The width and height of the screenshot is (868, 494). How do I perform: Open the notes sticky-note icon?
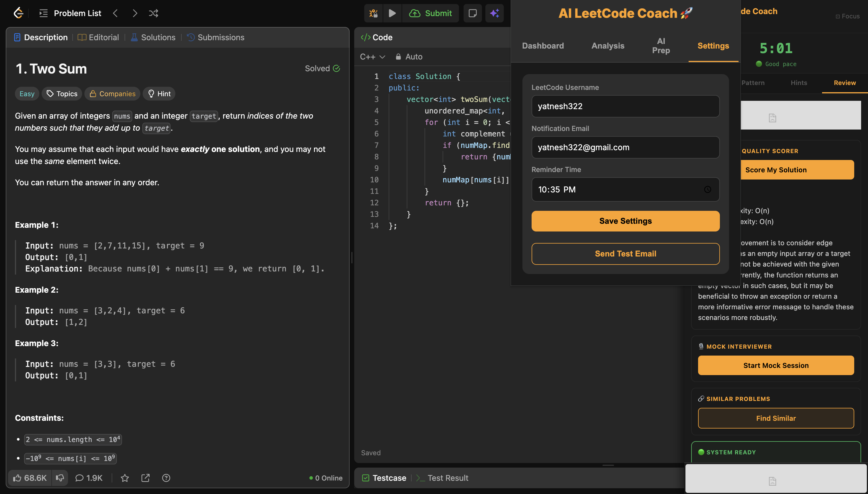click(473, 13)
